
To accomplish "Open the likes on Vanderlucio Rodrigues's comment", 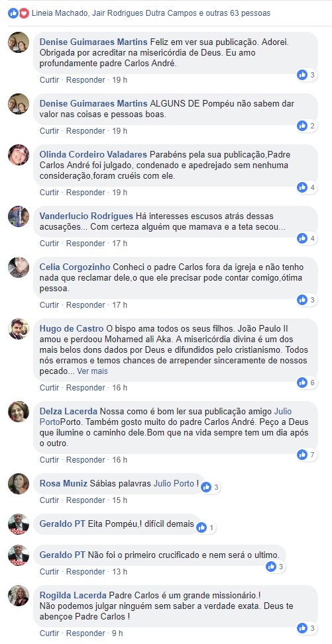I will tap(307, 238).
